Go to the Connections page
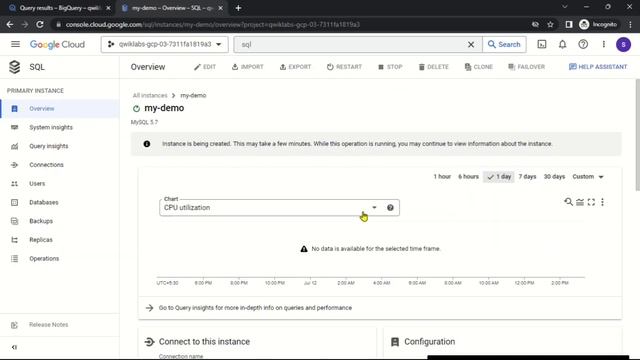Screen dimensions: 640x360 coord(60,165)
